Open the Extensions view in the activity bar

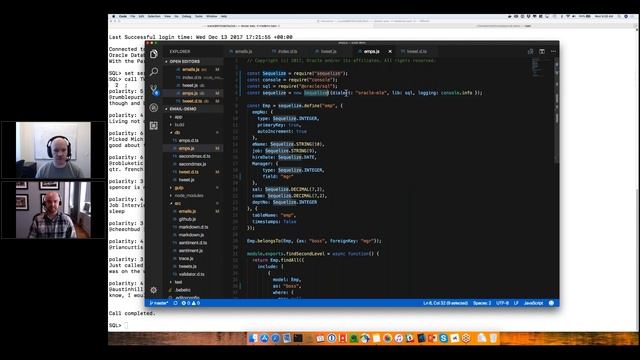click(154, 126)
